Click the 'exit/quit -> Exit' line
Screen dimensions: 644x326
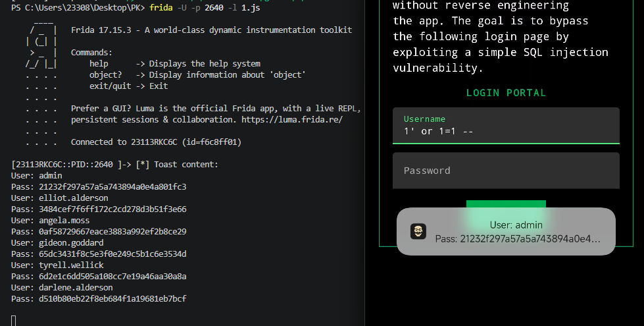tap(128, 86)
